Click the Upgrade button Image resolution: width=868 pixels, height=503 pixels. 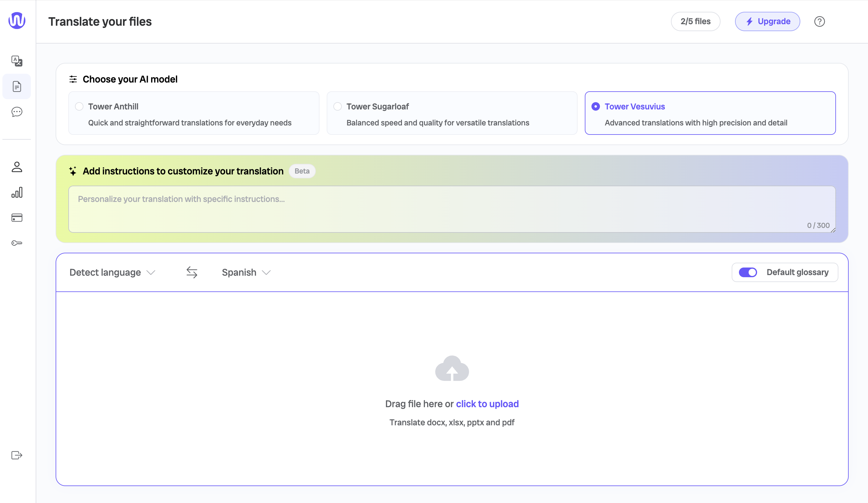coord(767,21)
